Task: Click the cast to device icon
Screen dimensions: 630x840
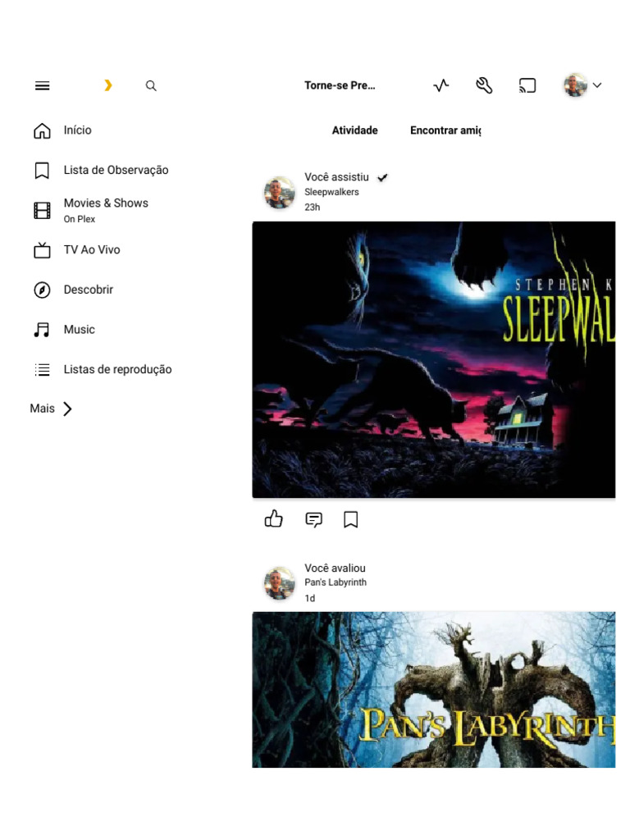Action: point(527,85)
